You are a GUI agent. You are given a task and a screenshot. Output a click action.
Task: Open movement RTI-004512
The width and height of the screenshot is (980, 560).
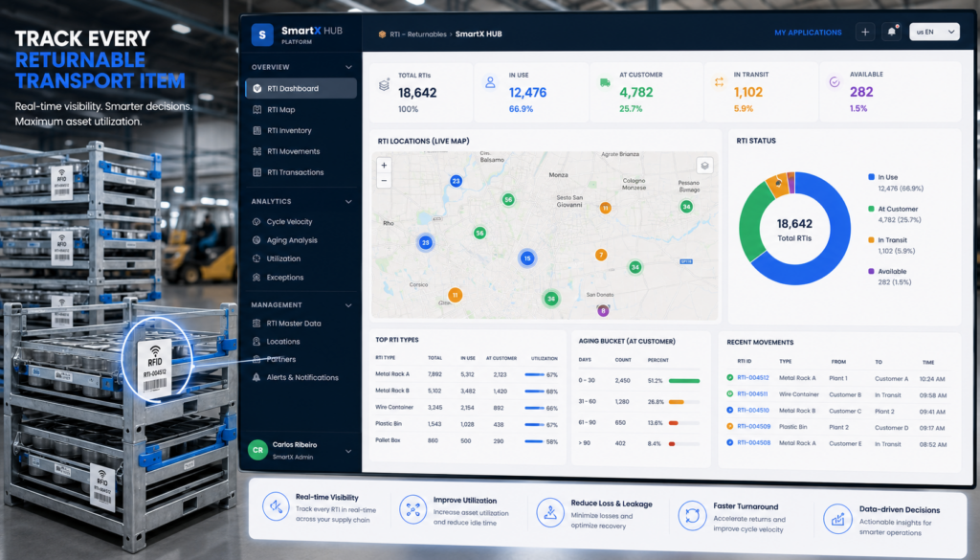click(752, 378)
